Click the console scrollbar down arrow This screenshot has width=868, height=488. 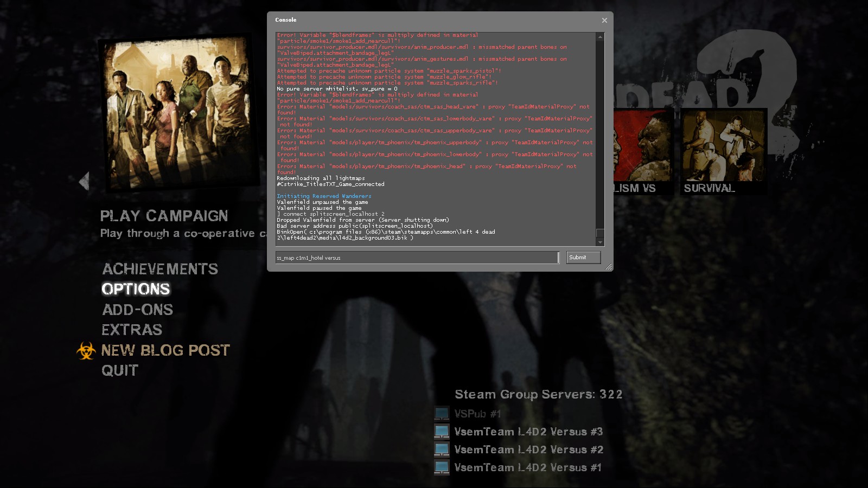pyautogui.click(x=600, y=242)
